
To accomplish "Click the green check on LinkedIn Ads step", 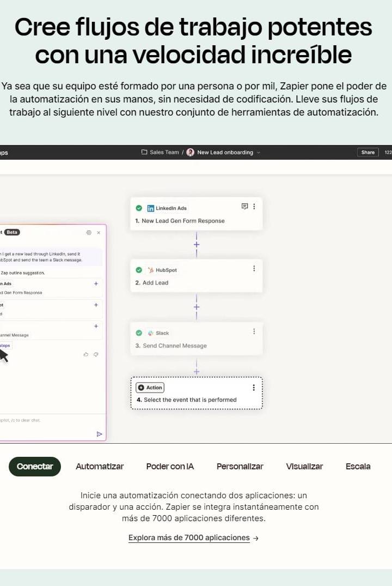I will click(139, 208).
